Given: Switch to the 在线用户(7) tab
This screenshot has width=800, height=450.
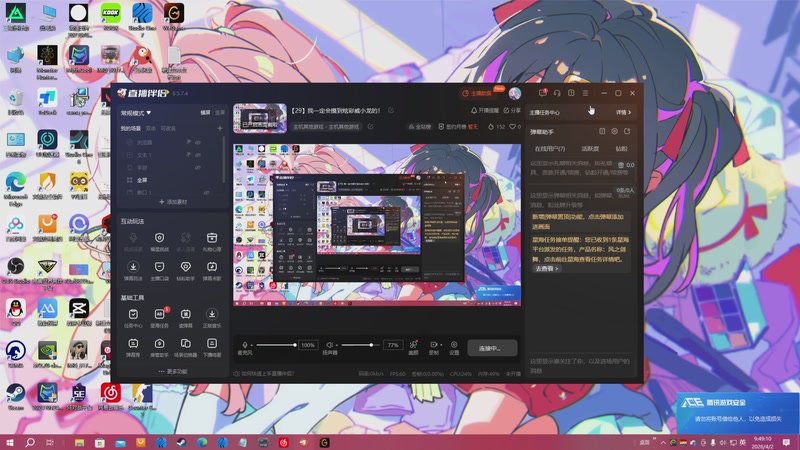Looking at the screenshot, I should [x=549, y=148].
